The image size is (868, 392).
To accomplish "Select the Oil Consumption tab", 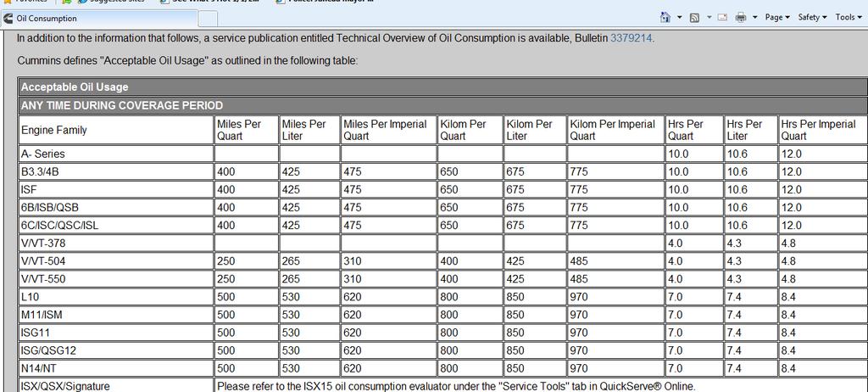I will point(98,19).
